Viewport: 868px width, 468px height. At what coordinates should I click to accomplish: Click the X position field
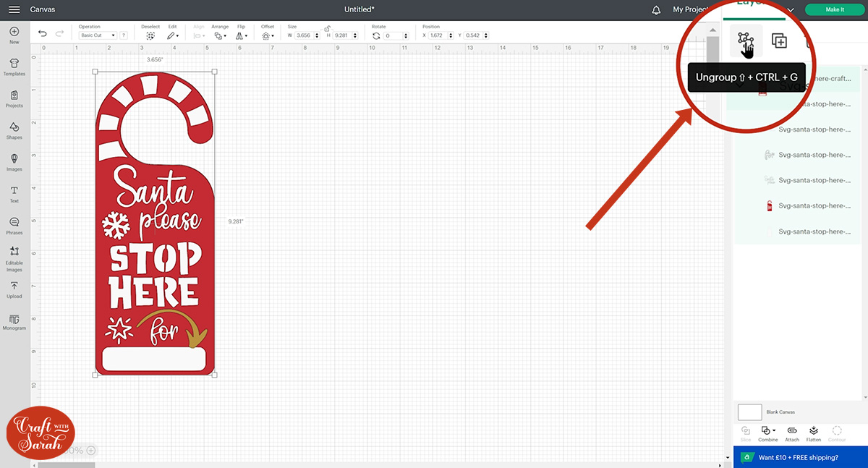(x=439, y=35)
